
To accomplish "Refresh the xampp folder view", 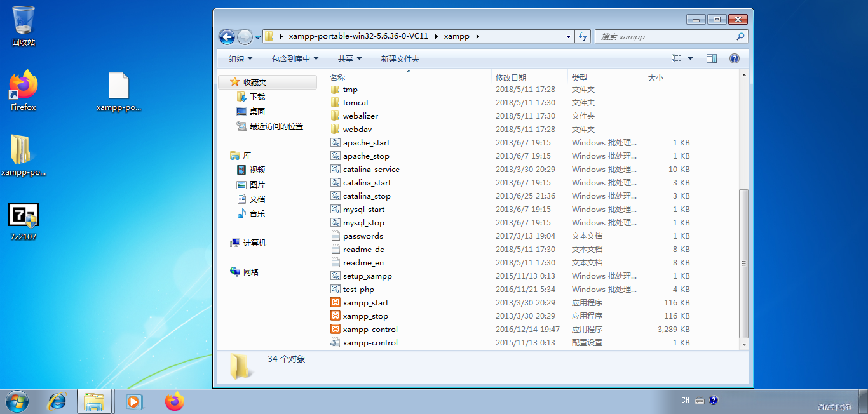I will click(x=583, y=37).
